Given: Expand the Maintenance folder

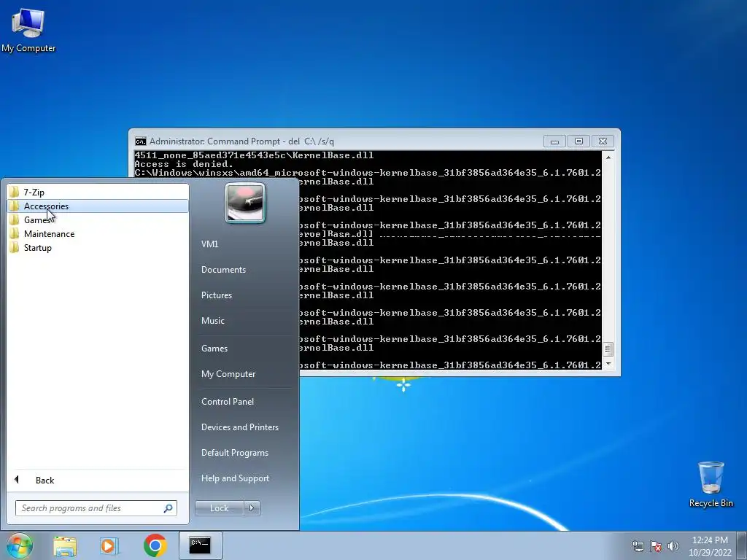Looking at the screenshot, I should tap(98, 234).
